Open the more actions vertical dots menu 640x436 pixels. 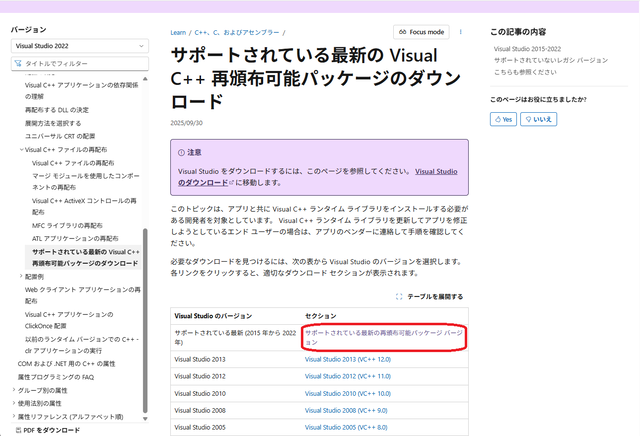(x=460, y=32)
